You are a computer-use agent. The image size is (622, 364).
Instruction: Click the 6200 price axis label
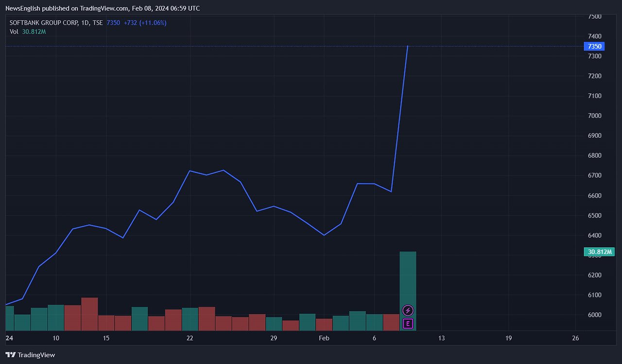595,275
